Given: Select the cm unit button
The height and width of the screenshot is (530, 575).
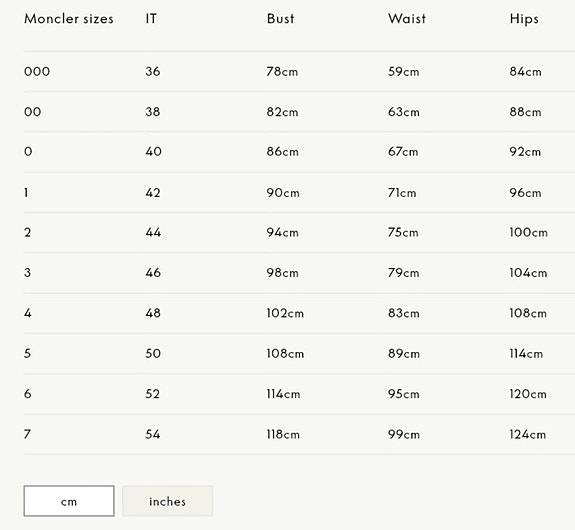Looking at the screenshot, I should [69, 501].
